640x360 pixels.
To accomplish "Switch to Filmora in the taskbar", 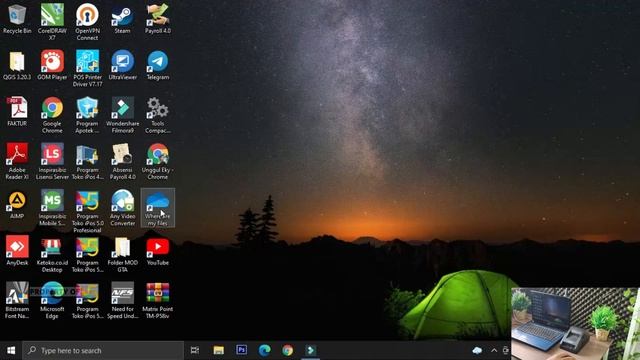I will point(311,350).
